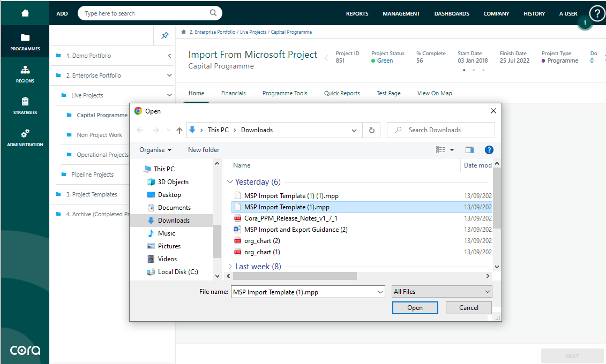
Task: Click the breadcrumb home icon
Action: 184,32
